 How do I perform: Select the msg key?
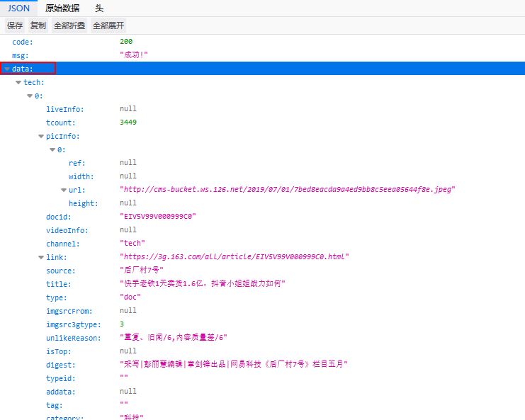(x=21, y=55)
